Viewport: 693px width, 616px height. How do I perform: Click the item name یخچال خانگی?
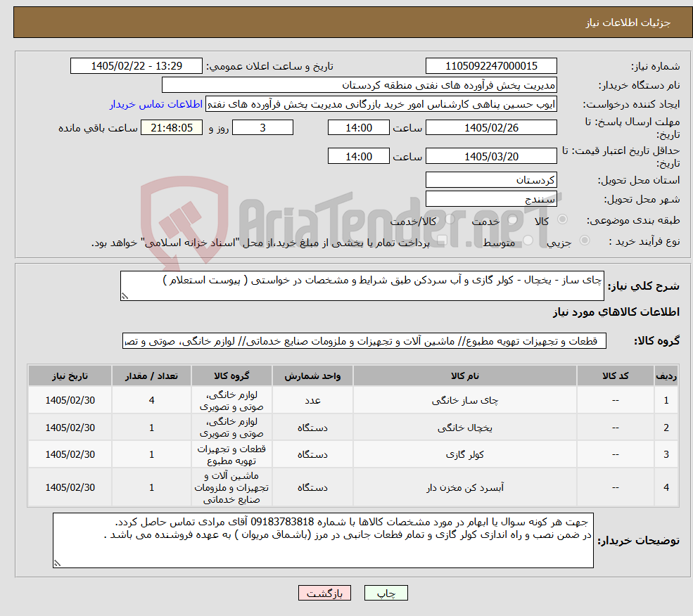coord(465,428)
